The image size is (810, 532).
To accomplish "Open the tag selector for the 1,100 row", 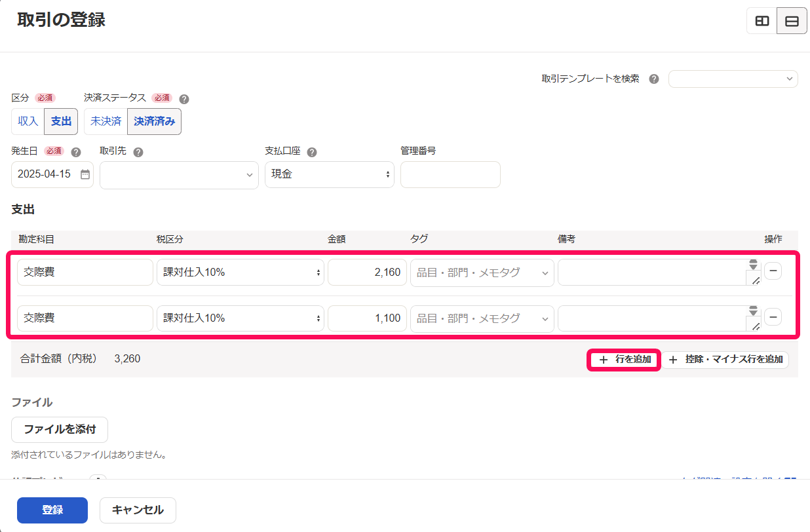I will click(x=482, y=318).
